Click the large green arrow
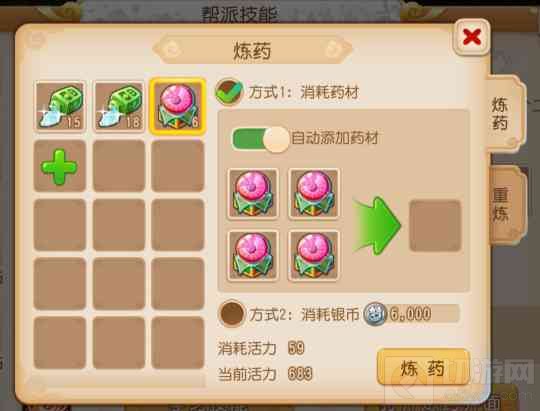This screenshot has height=411, width=540. [377, 226]
